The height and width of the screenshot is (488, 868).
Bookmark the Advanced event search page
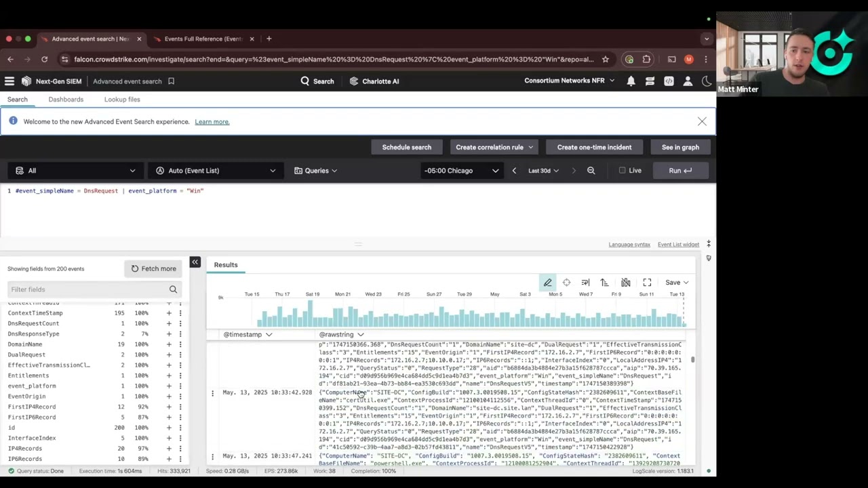point(171,81)
